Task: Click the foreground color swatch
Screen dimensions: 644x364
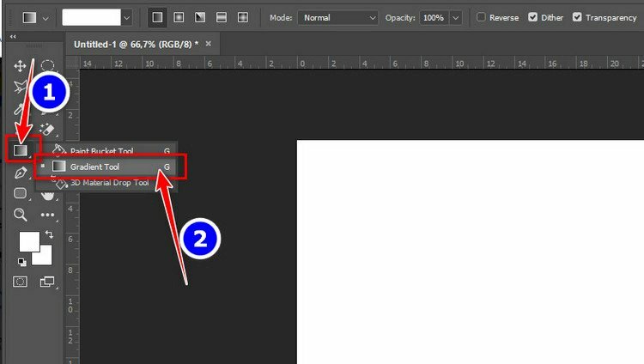Action: click(29, 241)
